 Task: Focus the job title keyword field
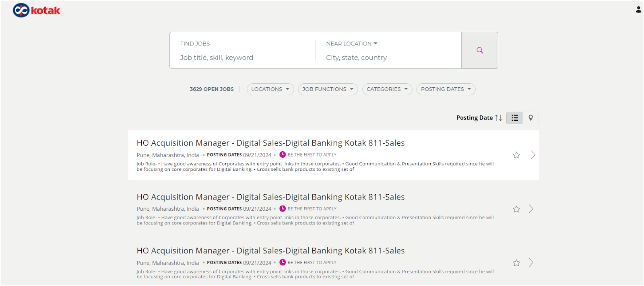(x=242, y=58)
